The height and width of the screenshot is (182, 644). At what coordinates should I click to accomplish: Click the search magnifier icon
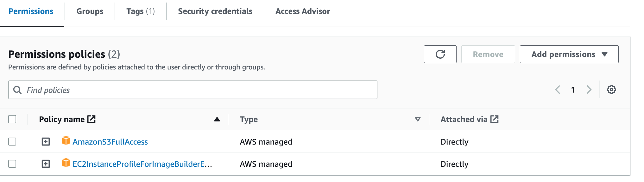[x=17, y=90]
